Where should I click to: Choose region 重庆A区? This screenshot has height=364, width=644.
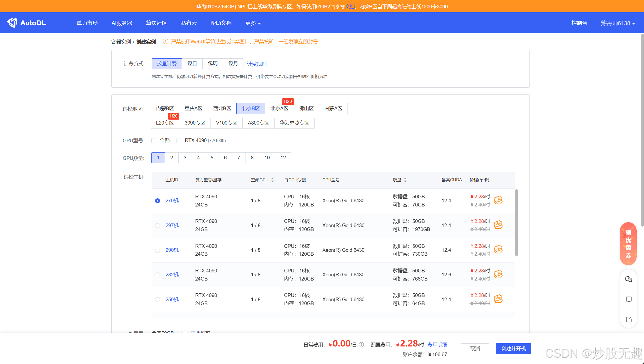193,108
